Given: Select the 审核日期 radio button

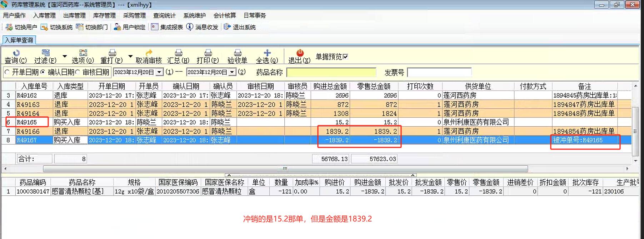Looking at the screenshot, I should (78, 72).
